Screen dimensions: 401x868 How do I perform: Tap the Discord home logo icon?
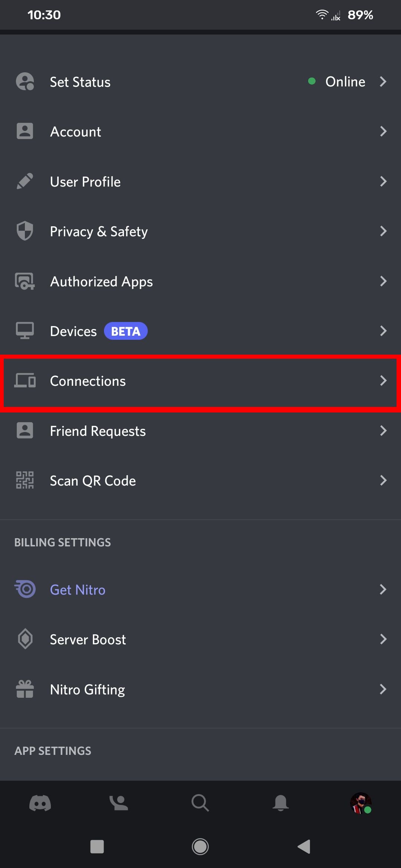[x=40, y=803]
